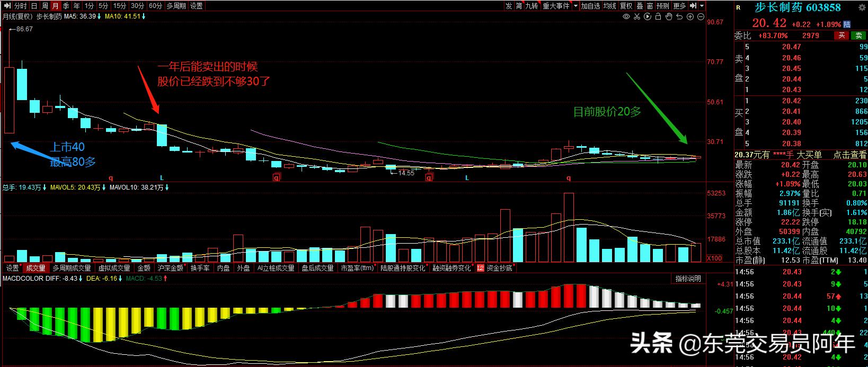Viewport: 868px width, 367px height.
Task: Switch to 日 daily period
Action: 34,6
